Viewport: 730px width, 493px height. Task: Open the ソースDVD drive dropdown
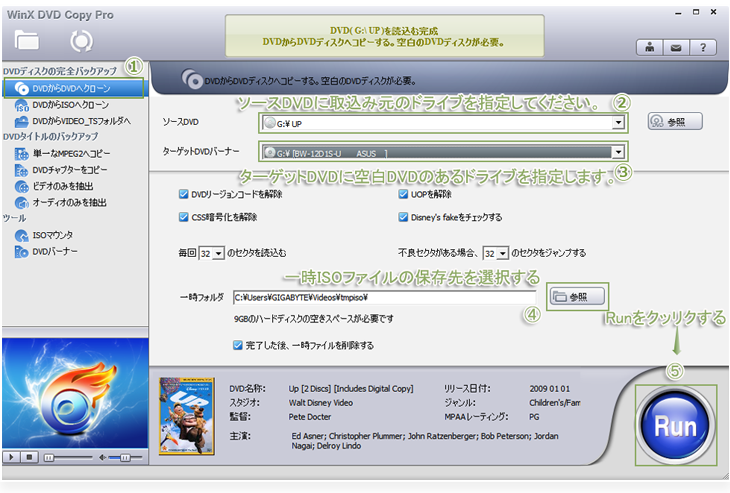tap(618, 123)
